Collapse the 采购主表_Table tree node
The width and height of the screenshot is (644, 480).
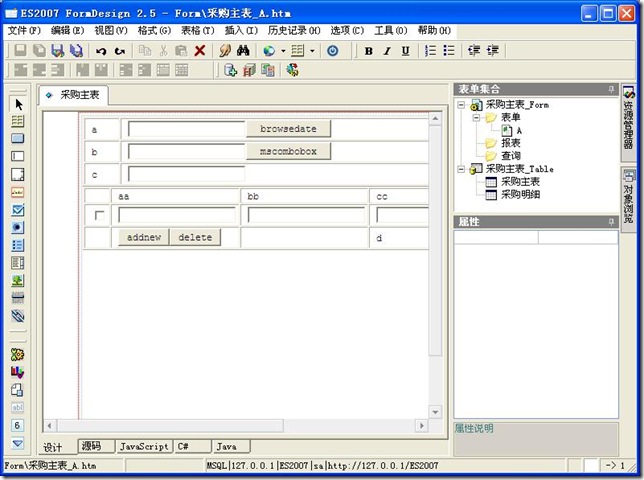coord(461,170)
